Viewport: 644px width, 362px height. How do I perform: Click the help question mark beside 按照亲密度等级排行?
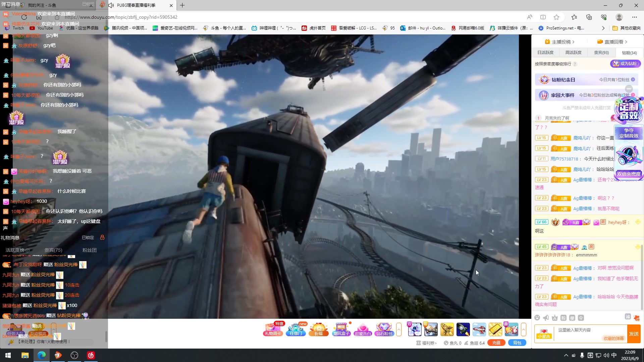point(575,64)
